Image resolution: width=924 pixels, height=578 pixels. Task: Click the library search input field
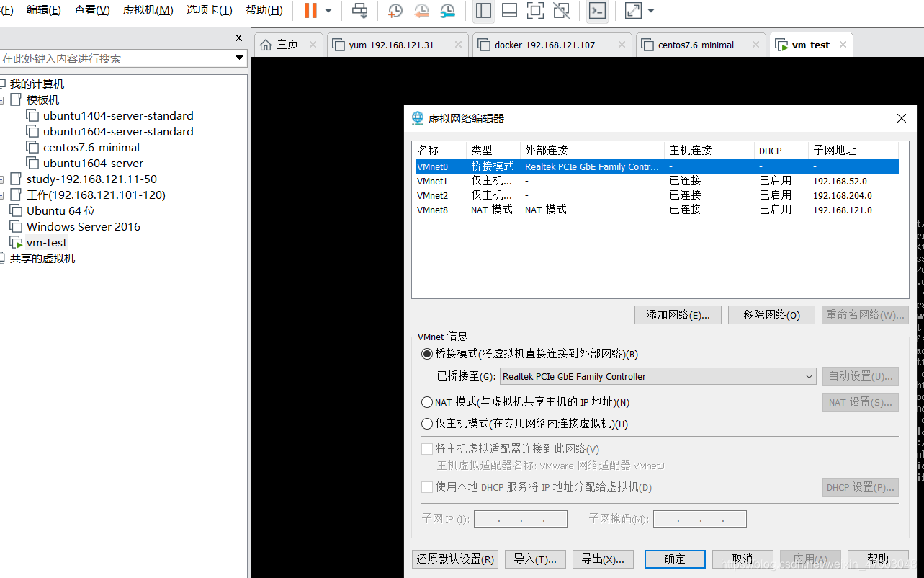point(117,58)
